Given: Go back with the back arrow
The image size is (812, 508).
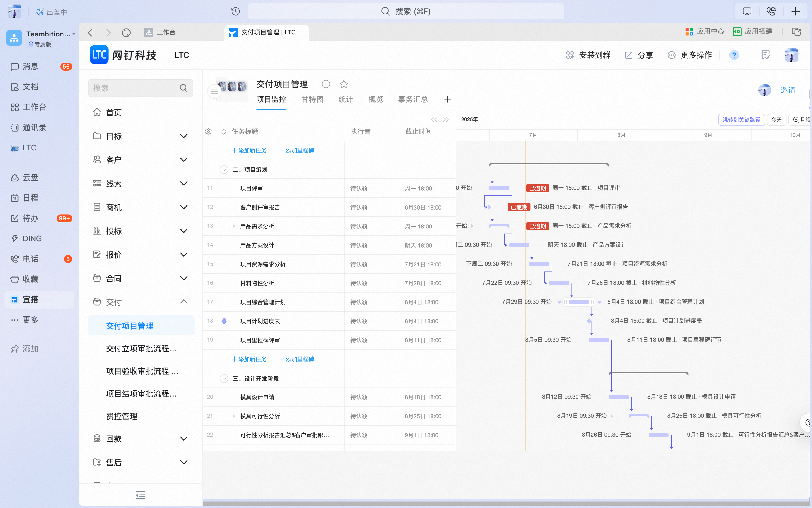Looking at the screenshot, I should pos(90,32).
